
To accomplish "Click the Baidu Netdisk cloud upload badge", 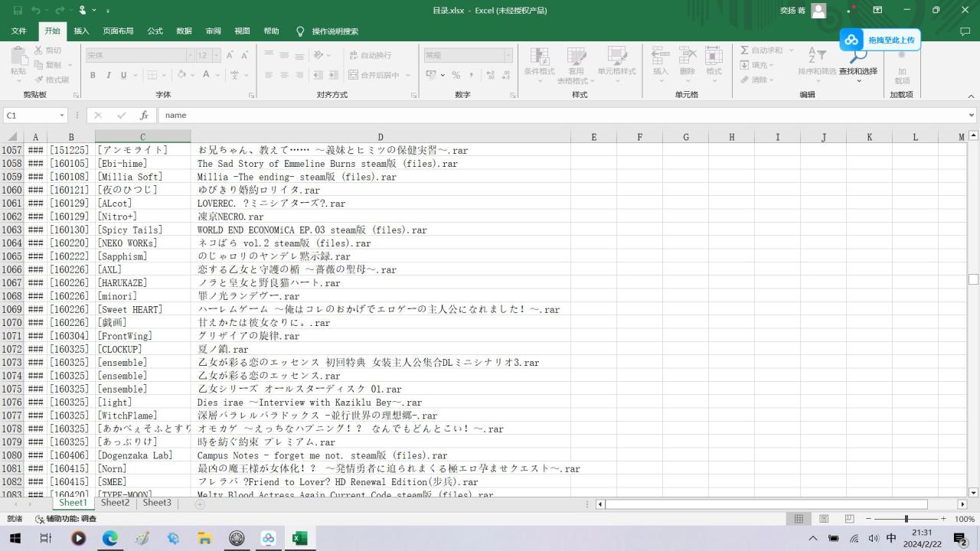I will click(x=880, y=40).
